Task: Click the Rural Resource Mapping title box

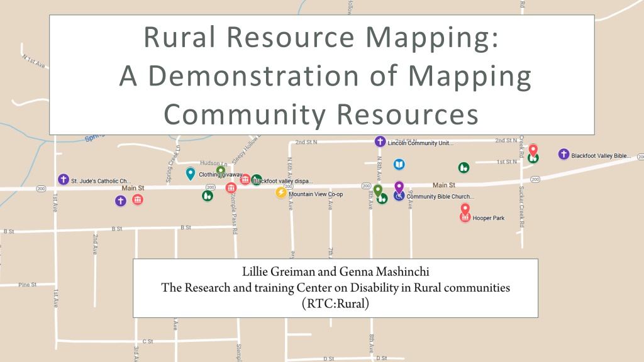Action: coord(321,75)
